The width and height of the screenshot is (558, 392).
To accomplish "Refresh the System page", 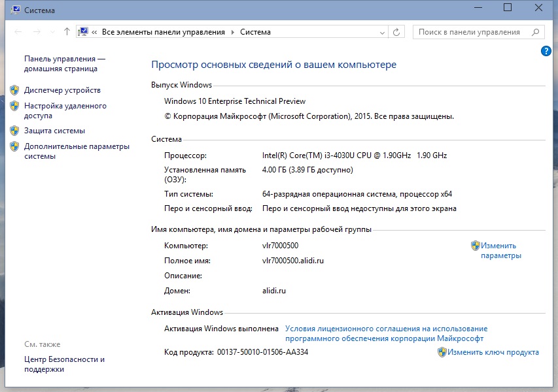I will click(396, 33).
